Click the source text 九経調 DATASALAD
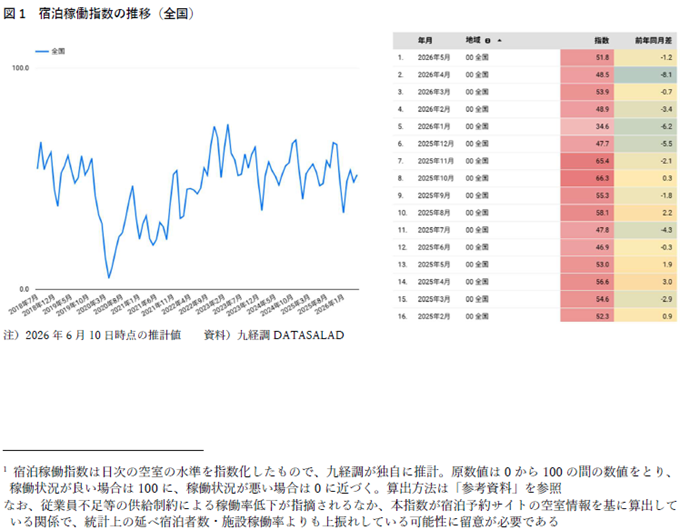 pyautogui.click(x=291, y=335)
